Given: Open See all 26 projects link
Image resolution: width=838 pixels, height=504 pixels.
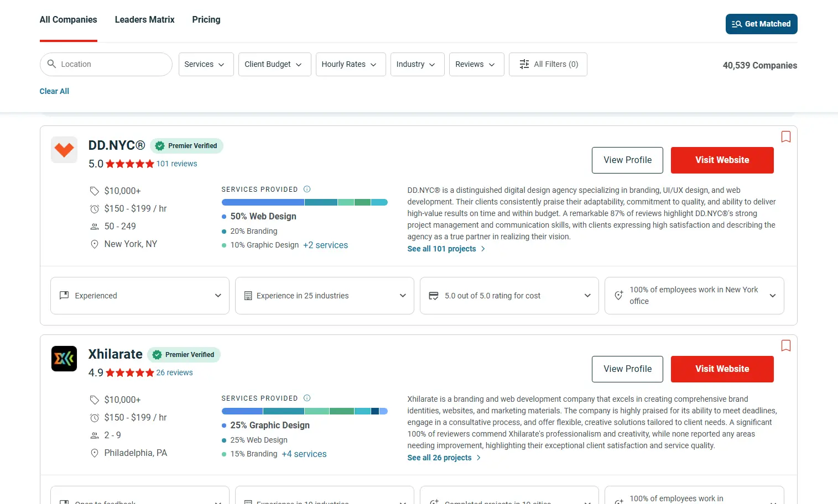Looking at the screenshot, I should [444, 458].
